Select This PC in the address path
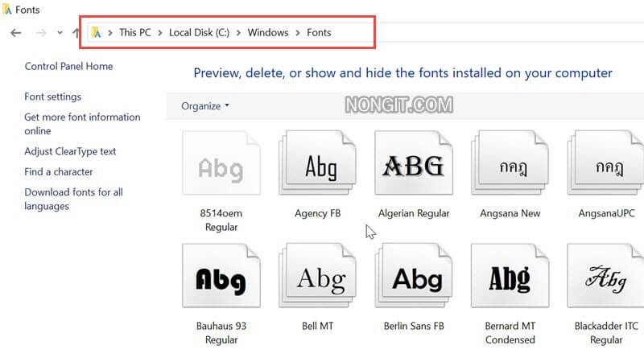The height and width of the screenshot is (362, 644). [x=135, y=32]
